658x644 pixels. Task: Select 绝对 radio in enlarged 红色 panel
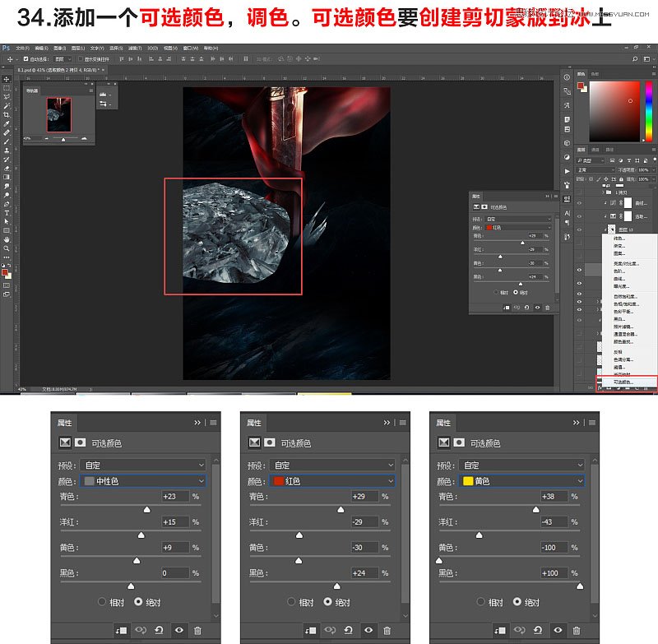(x=327, y=601)
